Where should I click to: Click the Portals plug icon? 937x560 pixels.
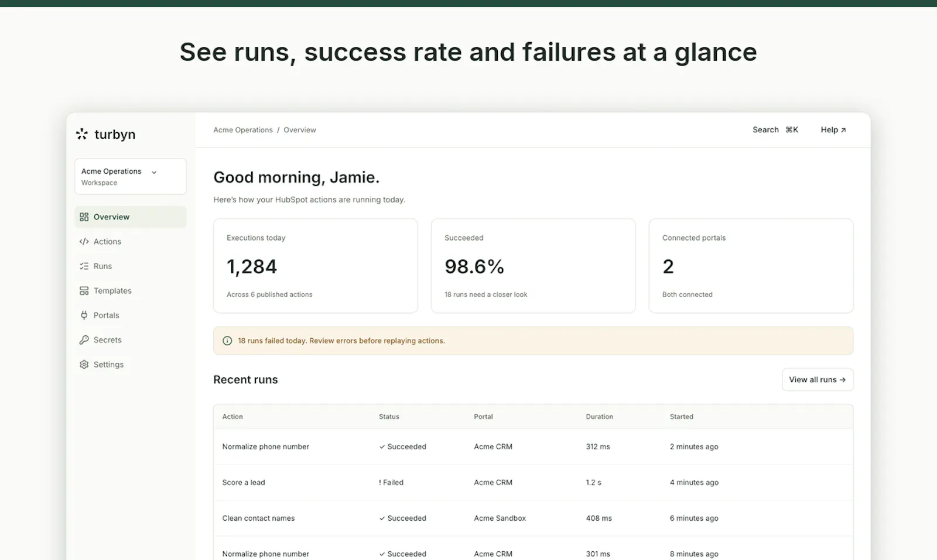(x=84, y=315)
